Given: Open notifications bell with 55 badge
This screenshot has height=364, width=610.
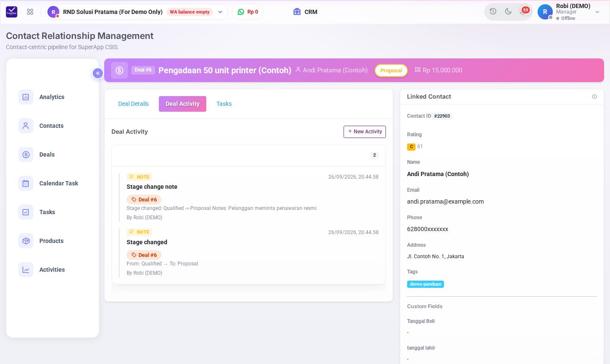Looking at the screenshot, I should click(x=524, y=11).
